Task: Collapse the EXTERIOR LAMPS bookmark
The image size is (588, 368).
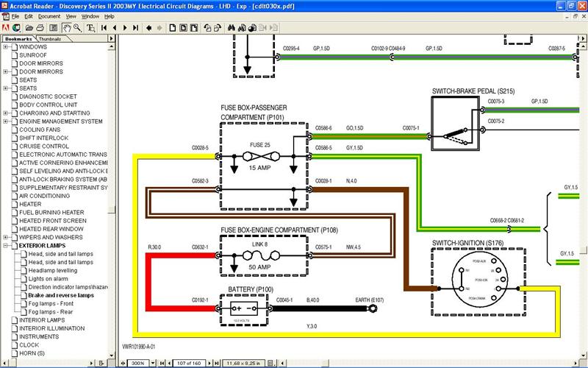Action: (x=6, y=246)
